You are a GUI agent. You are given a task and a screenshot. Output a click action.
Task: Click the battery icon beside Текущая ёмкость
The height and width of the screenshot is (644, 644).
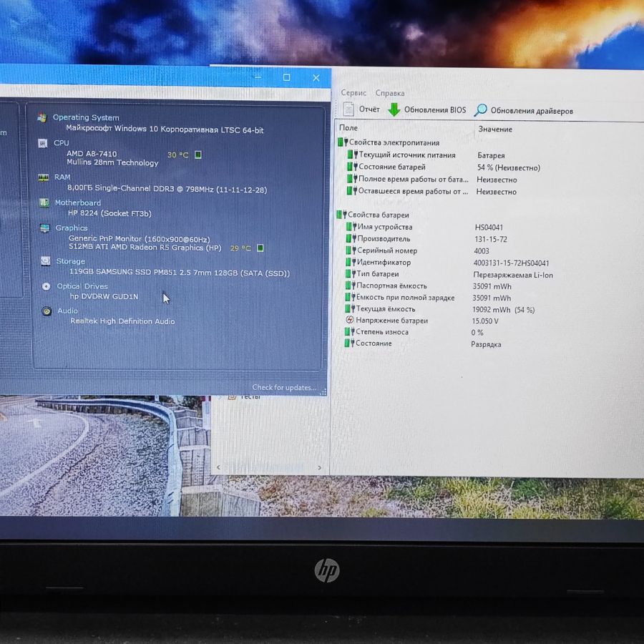tap(350, 308)
